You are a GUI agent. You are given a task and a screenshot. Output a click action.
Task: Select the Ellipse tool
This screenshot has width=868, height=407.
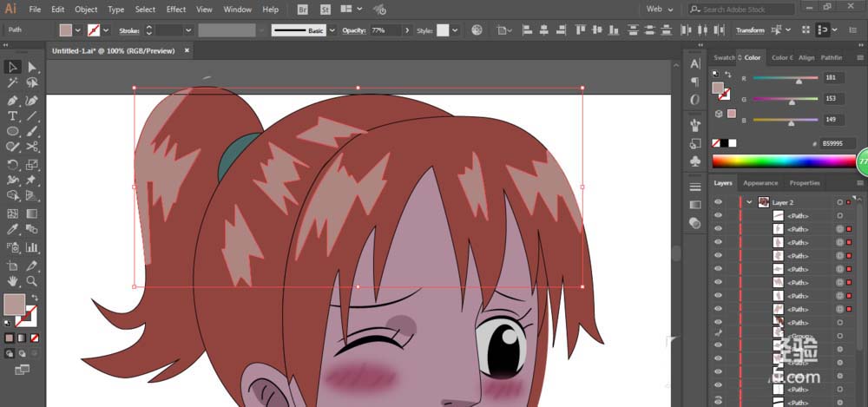pyautogui.click(x=12, y=131)
